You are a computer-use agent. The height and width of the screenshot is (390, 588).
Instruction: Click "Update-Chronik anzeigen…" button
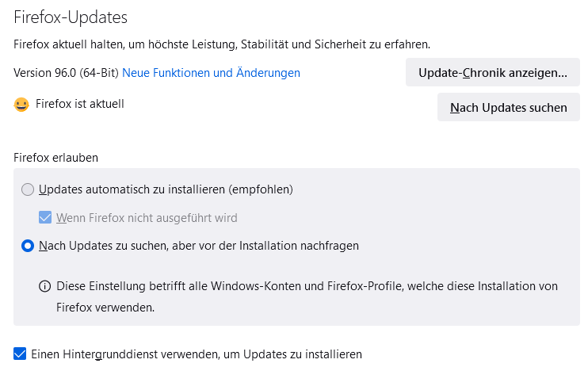pyautogui.click(x=492, y=73)
